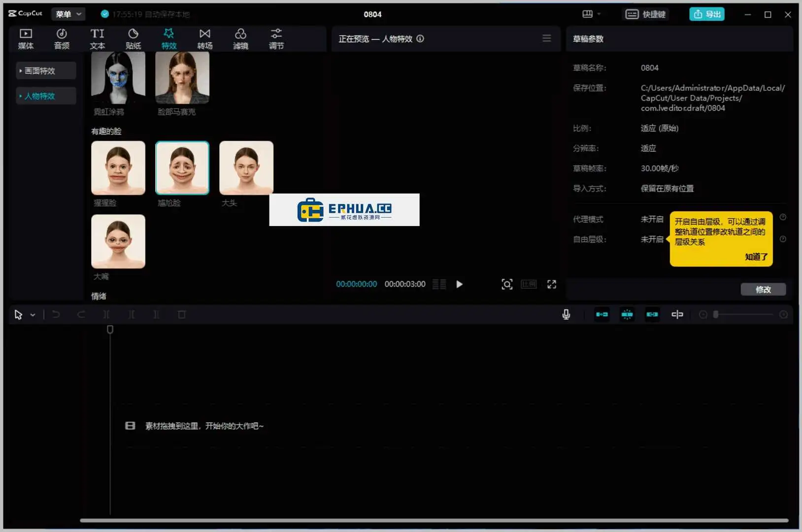Toggle auto linking in timeline toolbar

click(652, 314)
